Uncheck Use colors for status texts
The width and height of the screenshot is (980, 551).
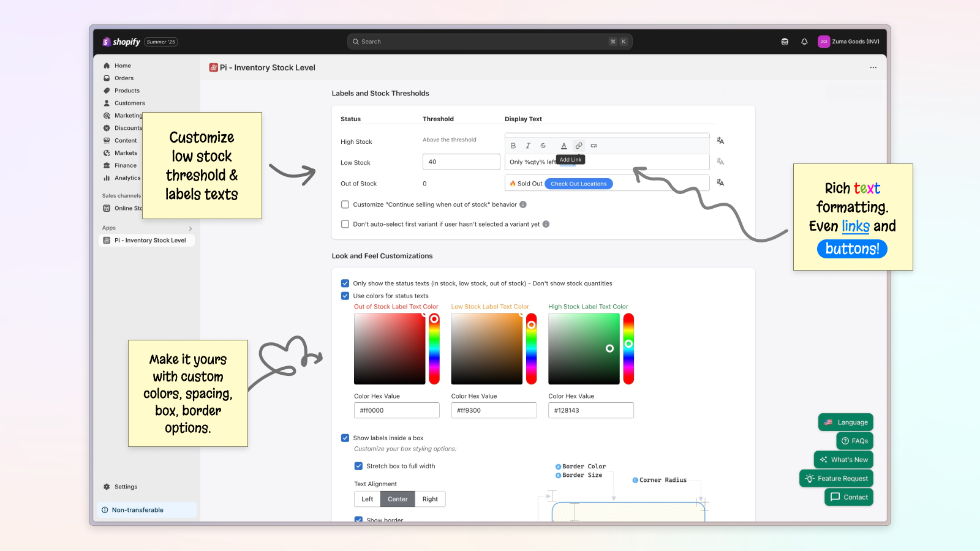tap(345, 296)
